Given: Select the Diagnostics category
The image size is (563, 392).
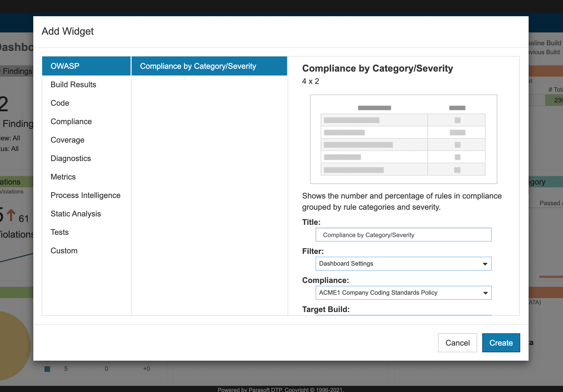Looking at the screenshot, I should pos(86,158).
